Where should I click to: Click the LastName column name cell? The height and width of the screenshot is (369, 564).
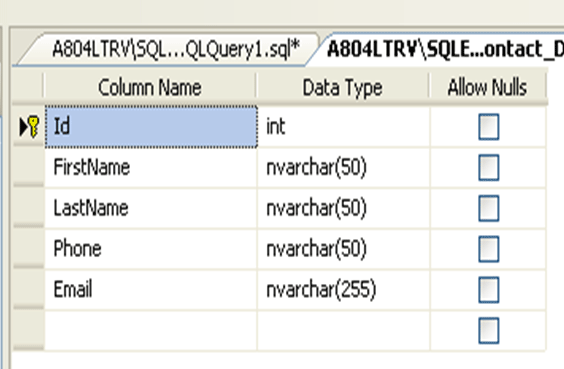tap(151, 208)
